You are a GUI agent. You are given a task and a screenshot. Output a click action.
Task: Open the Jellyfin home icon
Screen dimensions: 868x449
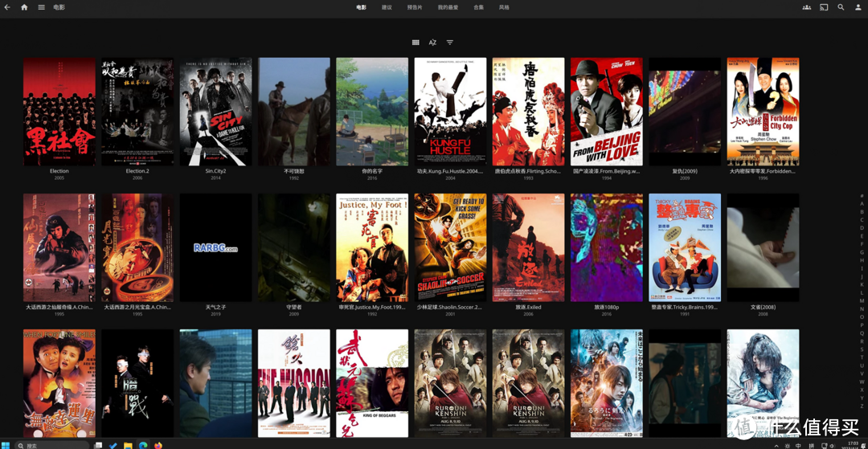[24, 7]
